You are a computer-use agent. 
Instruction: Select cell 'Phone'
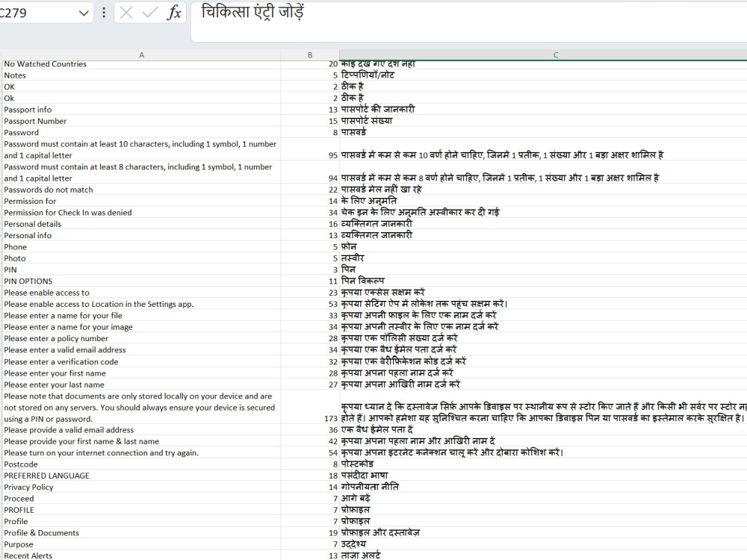point(141,246)
